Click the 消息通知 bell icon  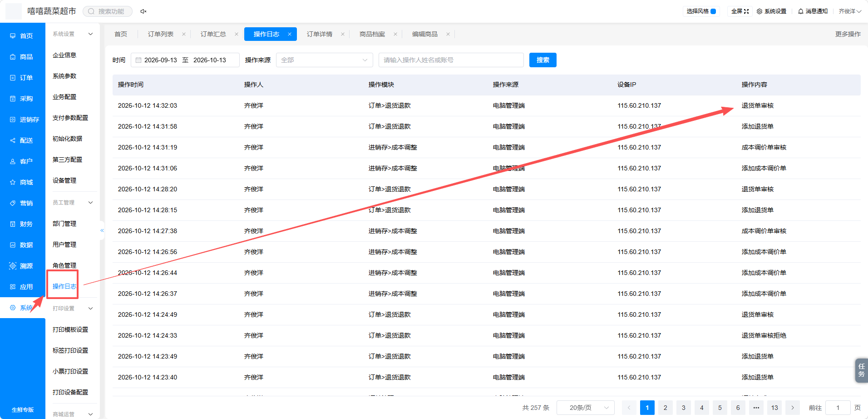801,11
